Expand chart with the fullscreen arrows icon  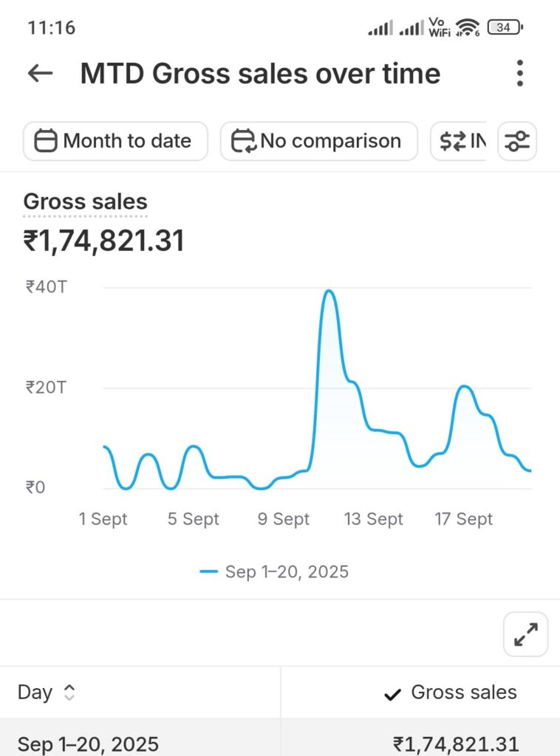(525, 634)
